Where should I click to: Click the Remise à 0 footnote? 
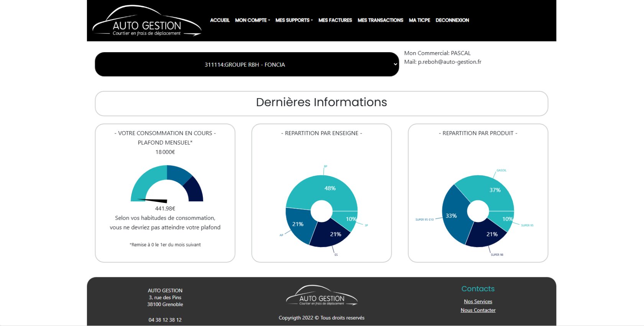click(165, 245)
